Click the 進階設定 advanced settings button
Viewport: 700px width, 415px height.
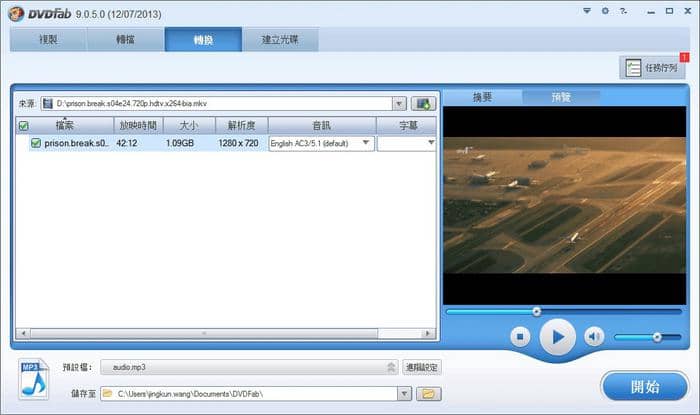[422, 367]
